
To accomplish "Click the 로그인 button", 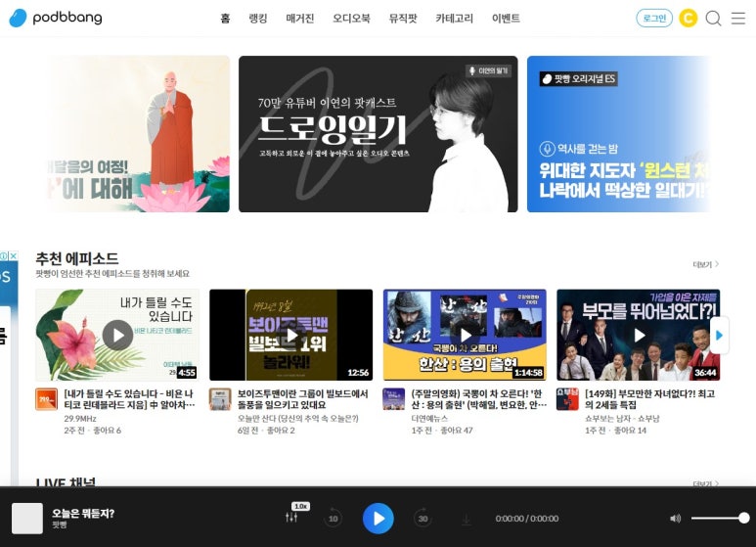I will [x=654, y=19].
